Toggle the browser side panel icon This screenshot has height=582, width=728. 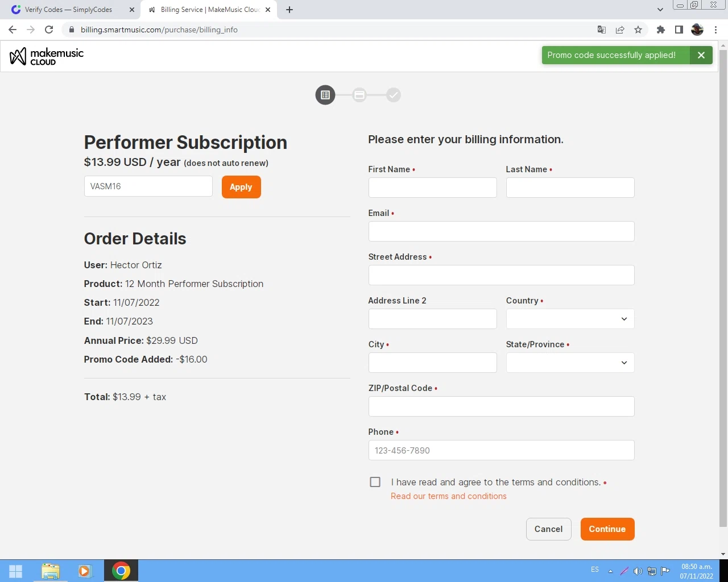click(x=679, y=30)
